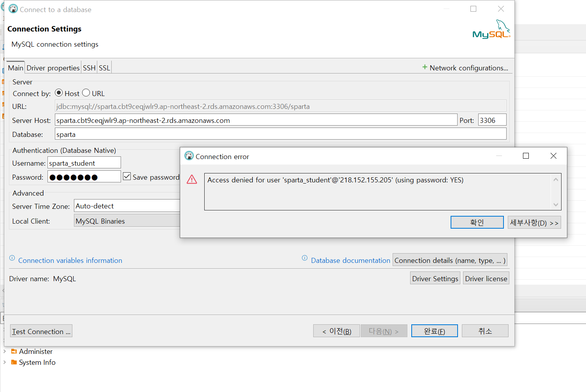Select the Host radio button

point(59,93)
